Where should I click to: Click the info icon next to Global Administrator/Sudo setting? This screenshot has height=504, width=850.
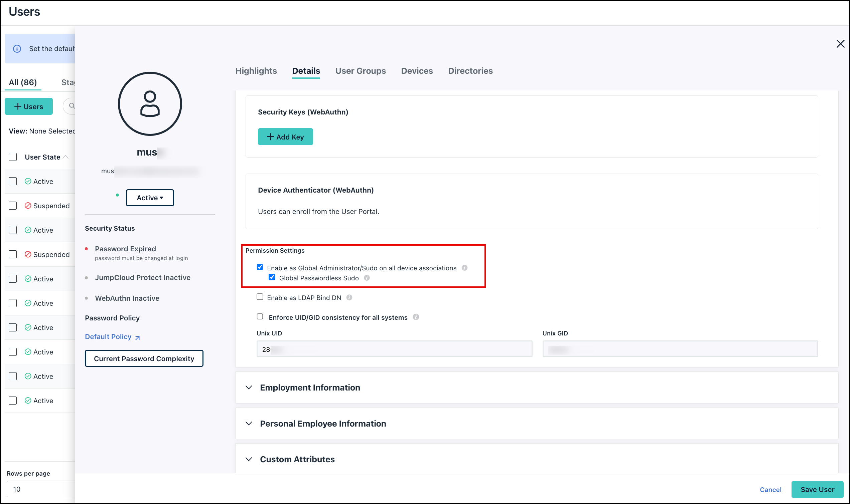[x=465, y=268]
